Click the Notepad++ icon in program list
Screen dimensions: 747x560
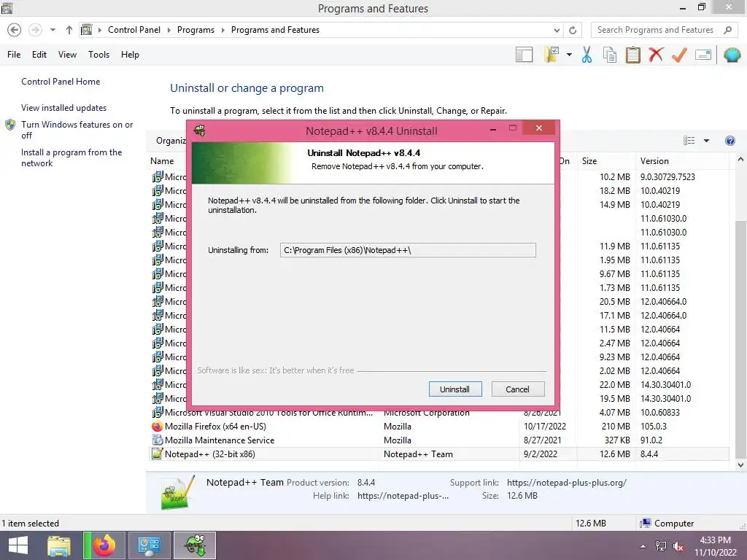coord(158,454)
